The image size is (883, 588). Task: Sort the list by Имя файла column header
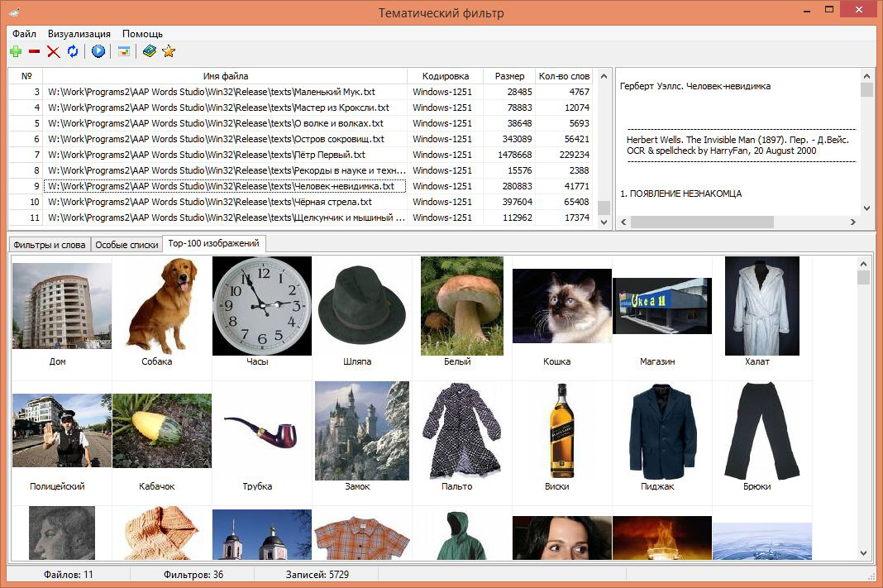tap(225, 76)
